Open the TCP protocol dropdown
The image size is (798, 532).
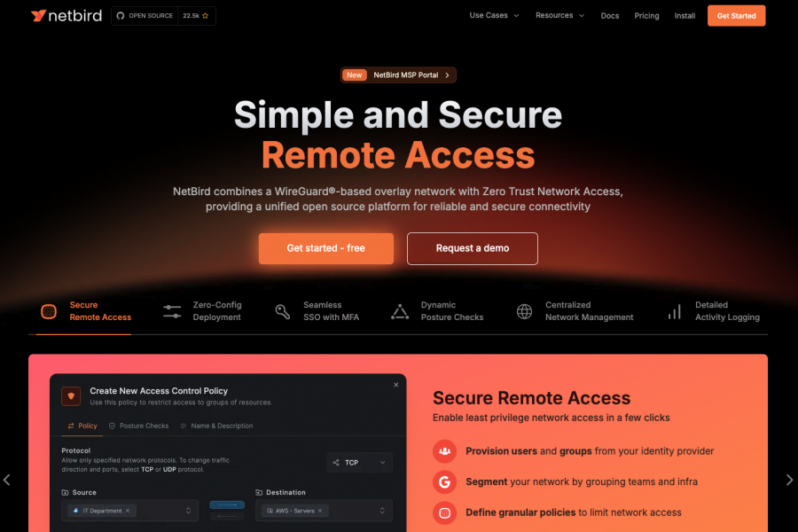pyautogui.click(x=359, y=462)
